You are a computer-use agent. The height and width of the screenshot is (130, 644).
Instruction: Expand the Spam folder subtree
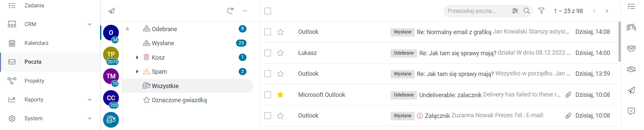pos(137,72)
